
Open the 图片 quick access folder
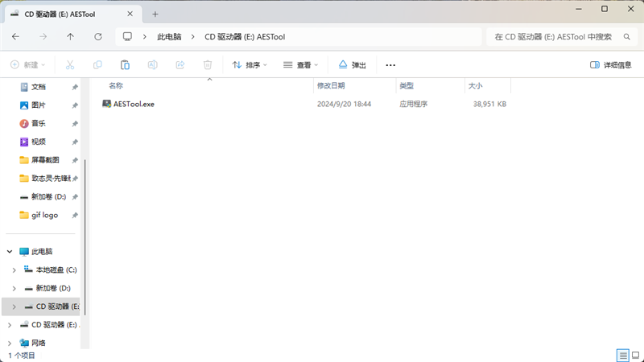tap(38, 105)
